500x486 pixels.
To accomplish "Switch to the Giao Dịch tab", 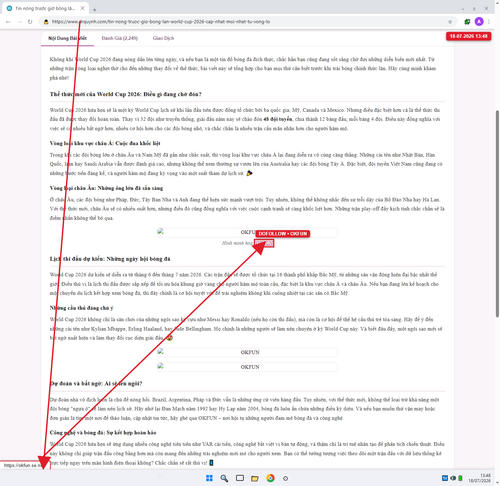I will pyautogui.click(x=163, y=38).
